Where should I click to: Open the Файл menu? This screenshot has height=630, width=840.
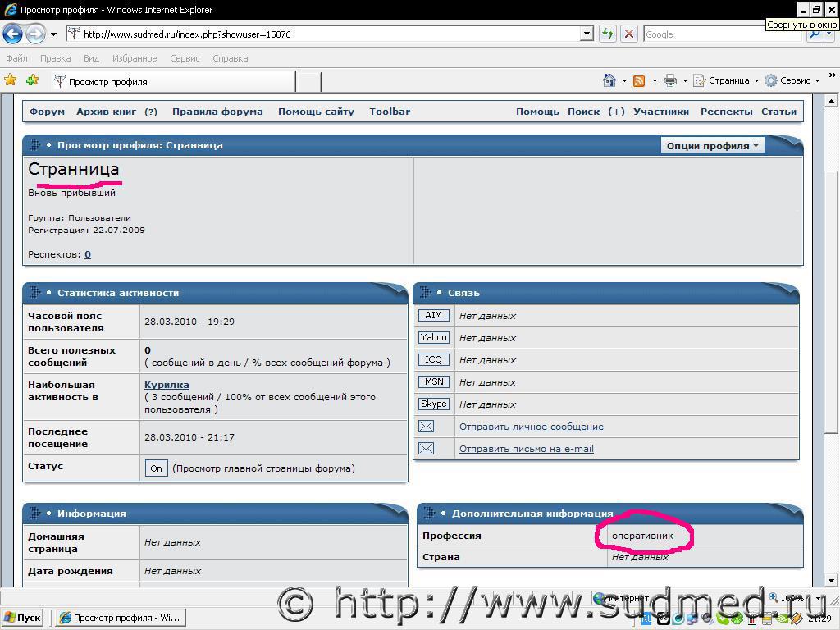click(x=16, y=58)
